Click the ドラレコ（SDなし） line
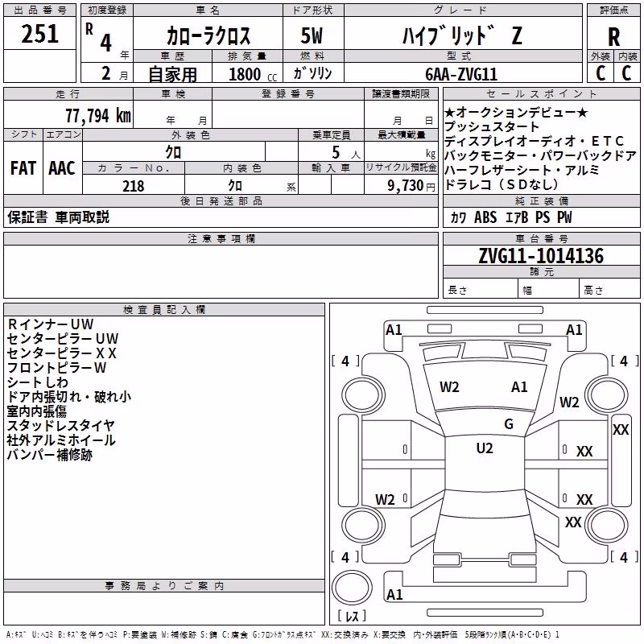 click(x=502, y=184)
